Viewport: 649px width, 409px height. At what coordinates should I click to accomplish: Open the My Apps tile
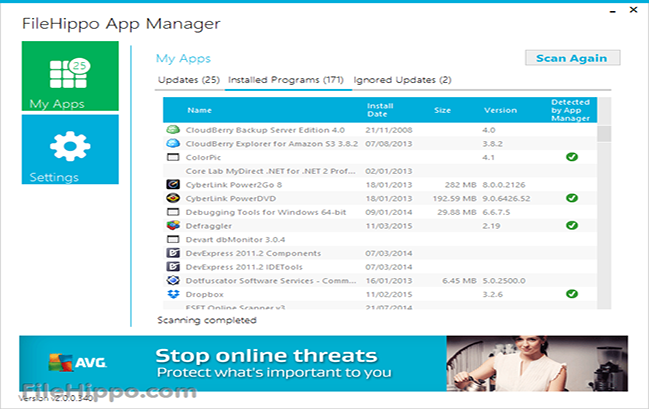70,76
